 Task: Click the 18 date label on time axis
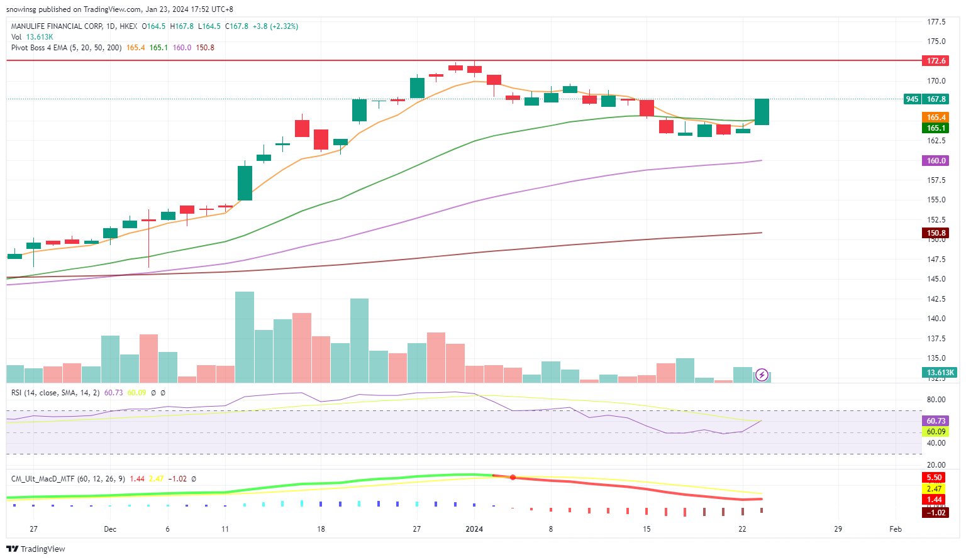(321, 529)
